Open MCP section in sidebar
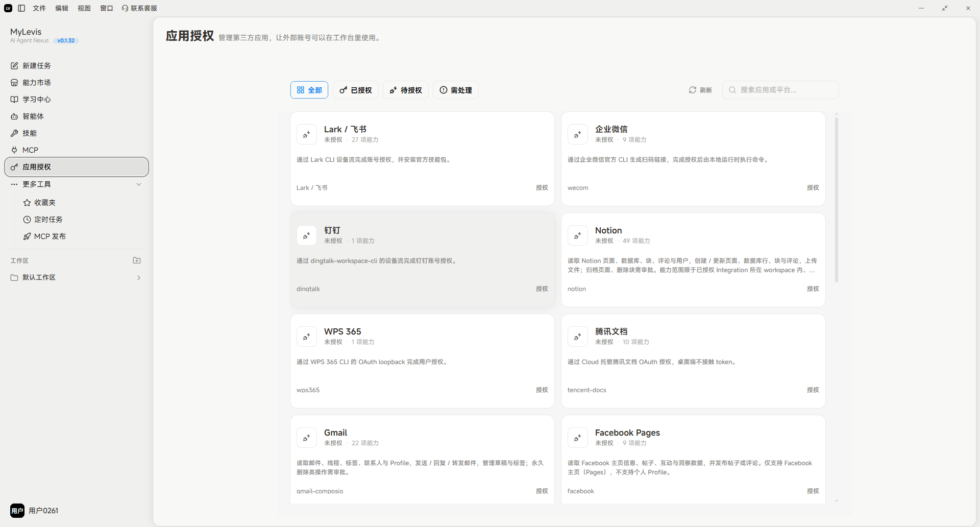The width and height of the screenshot is (980, 527). click(77, 150)
